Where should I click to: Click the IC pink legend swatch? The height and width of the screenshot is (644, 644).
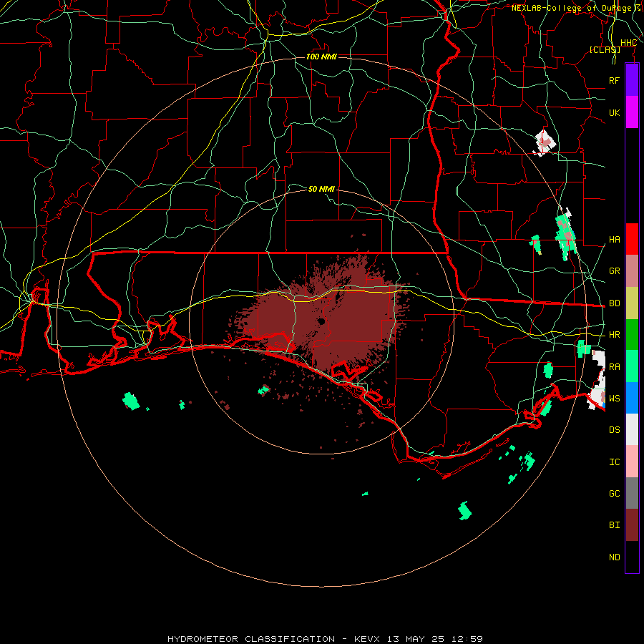(632, 462)
